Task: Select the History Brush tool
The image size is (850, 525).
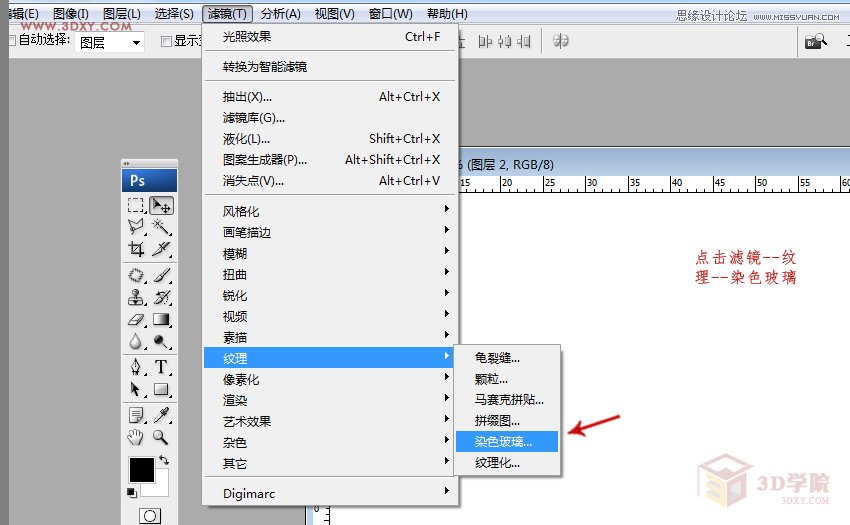Action: tap(162, 297)
